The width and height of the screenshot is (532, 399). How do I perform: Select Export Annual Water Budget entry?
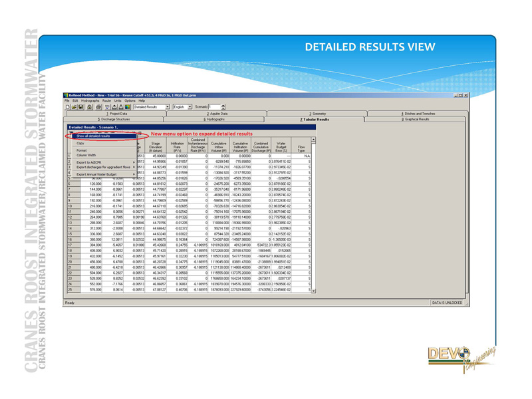click(97, 174)
